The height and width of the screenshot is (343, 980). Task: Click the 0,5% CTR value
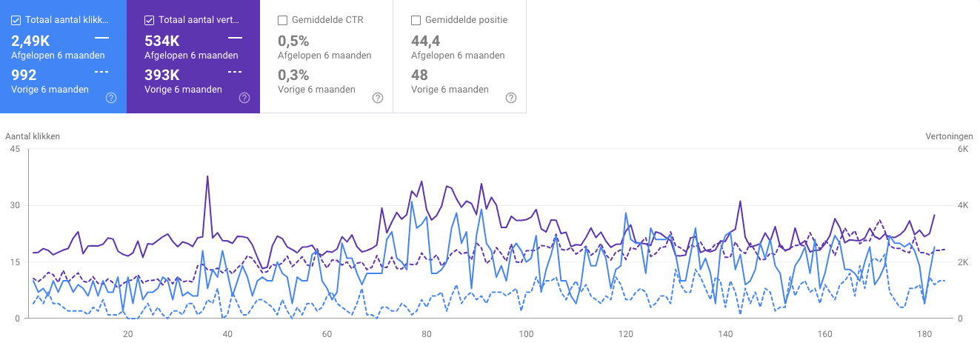click(293, 41)
